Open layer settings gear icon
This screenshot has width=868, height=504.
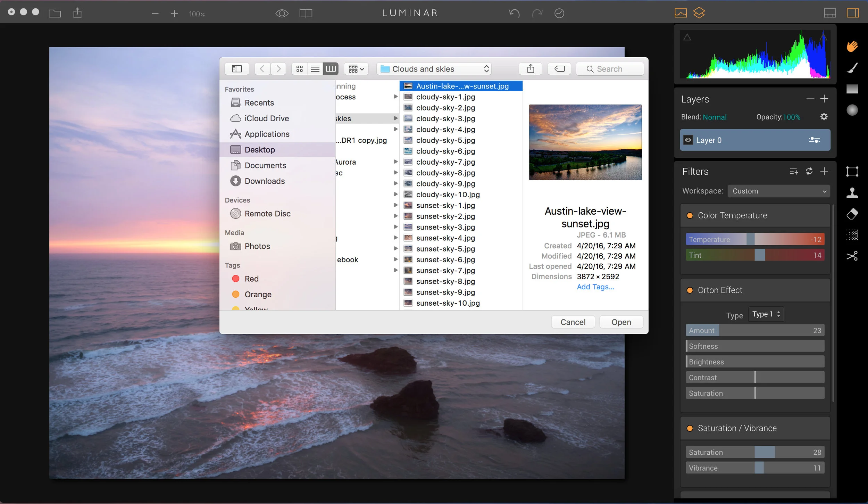824,117
